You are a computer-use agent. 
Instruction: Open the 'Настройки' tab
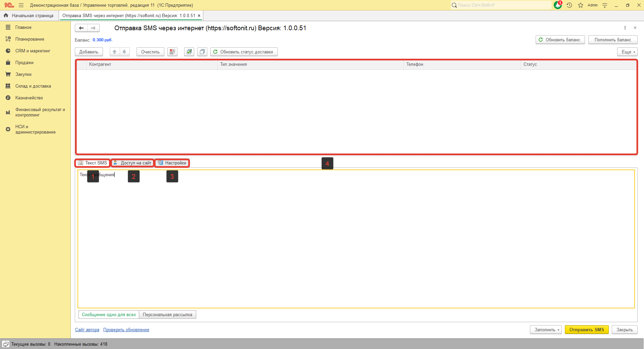pyautogui.click(x=172, y=163)
